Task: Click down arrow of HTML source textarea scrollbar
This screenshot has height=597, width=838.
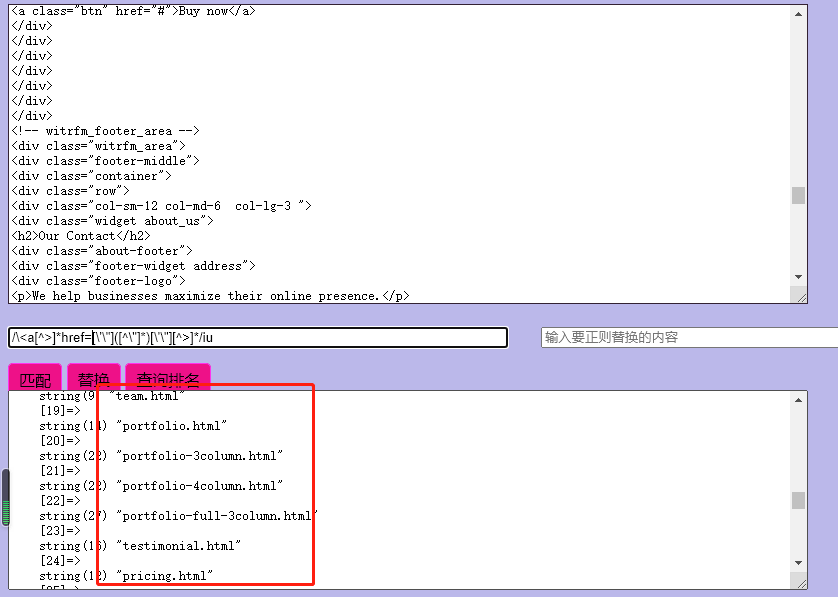Action: 798,277
